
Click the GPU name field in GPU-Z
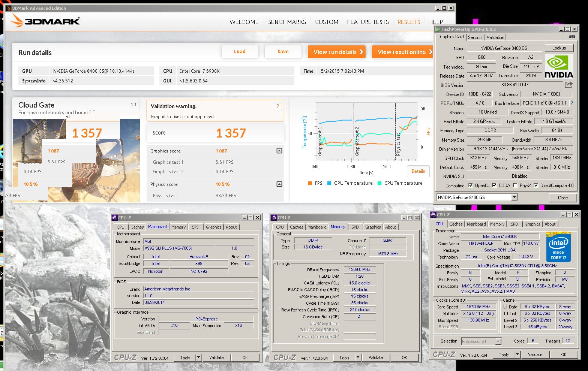(x=504, y=48)
